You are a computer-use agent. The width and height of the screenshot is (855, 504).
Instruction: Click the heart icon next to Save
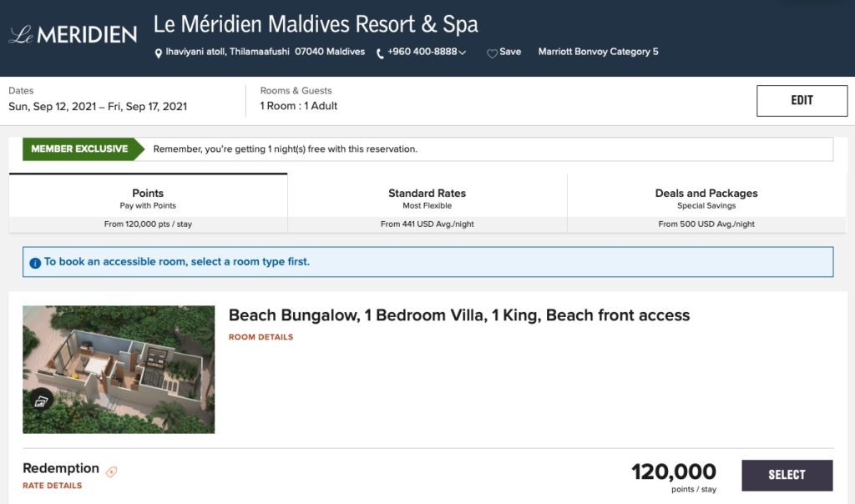pyautogui.click(x=492, y=52)
